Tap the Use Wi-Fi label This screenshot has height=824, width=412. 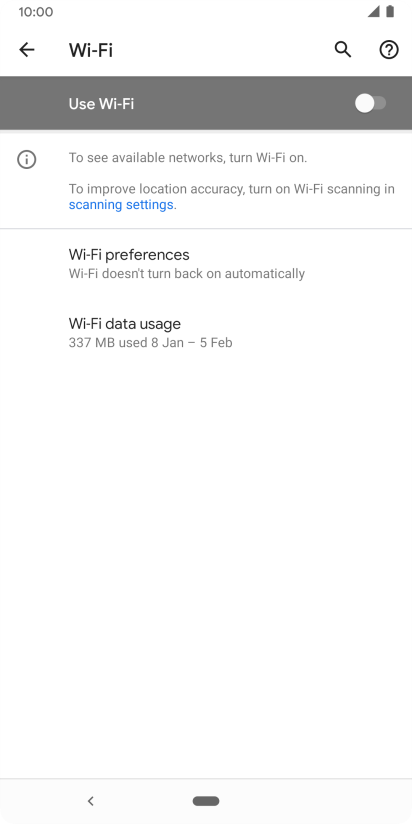point(101,104)
